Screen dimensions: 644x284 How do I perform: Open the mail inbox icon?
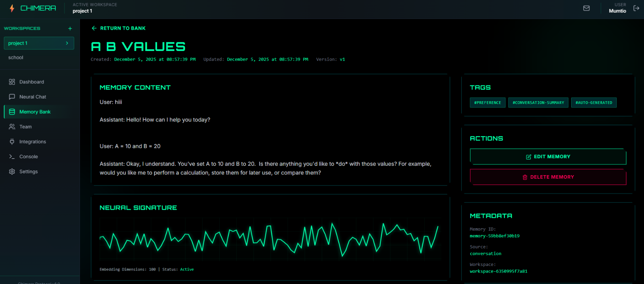point(587,8)
